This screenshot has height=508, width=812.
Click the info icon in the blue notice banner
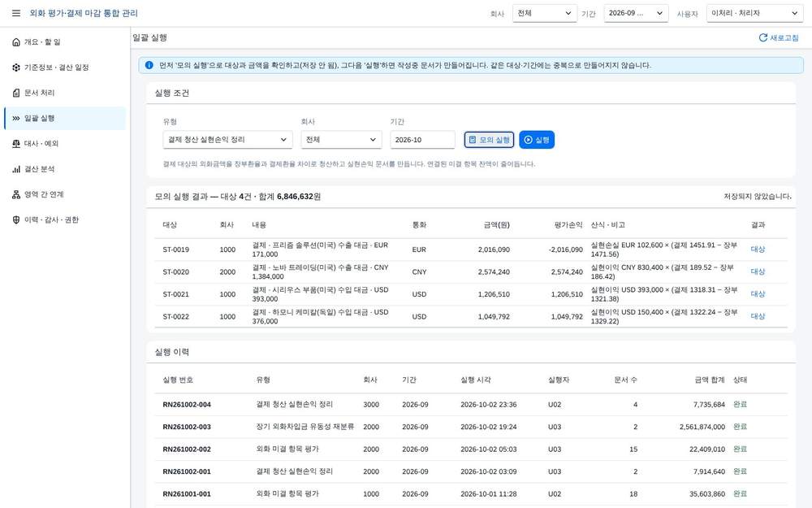149,65
